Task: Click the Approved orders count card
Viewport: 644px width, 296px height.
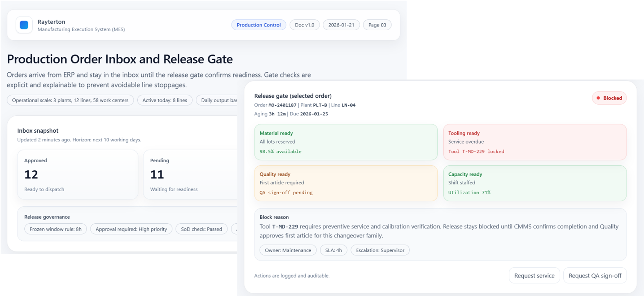Action: point(78,175)
